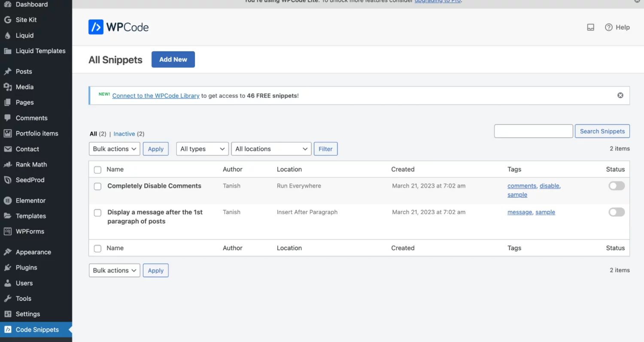Click the Settings sliders icon
This screenshot has width=644, height=342.
tap(7, 314)
